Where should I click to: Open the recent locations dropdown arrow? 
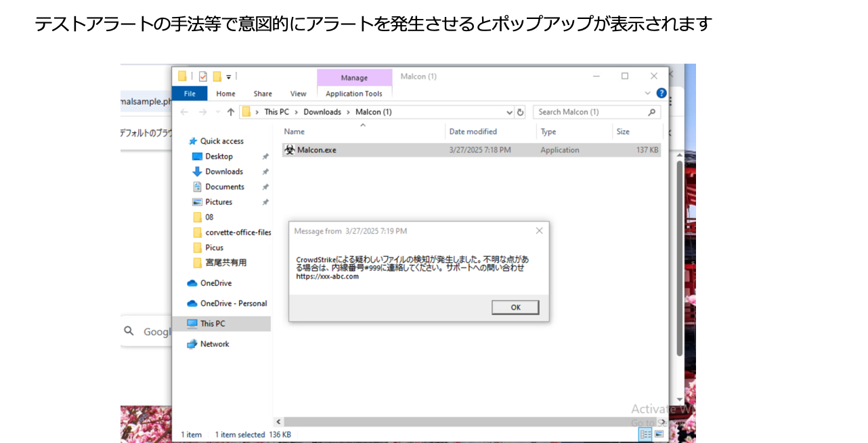pos(217,112)
